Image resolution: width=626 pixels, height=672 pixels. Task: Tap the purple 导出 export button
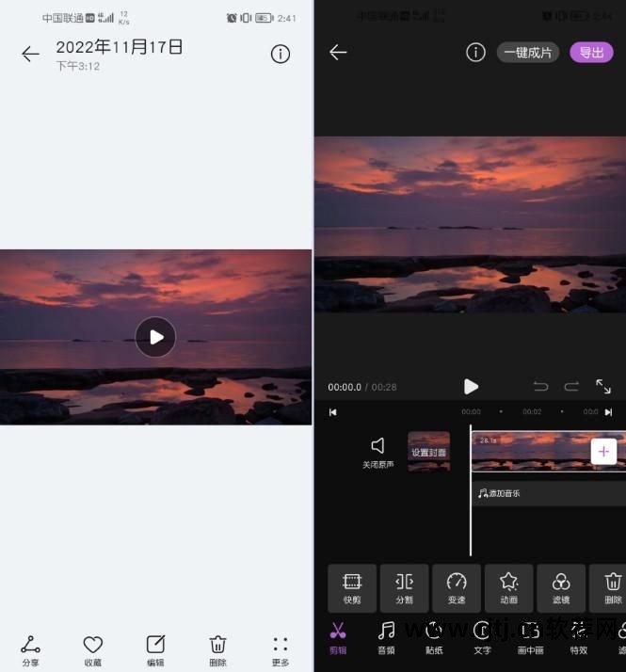(591, 53)
